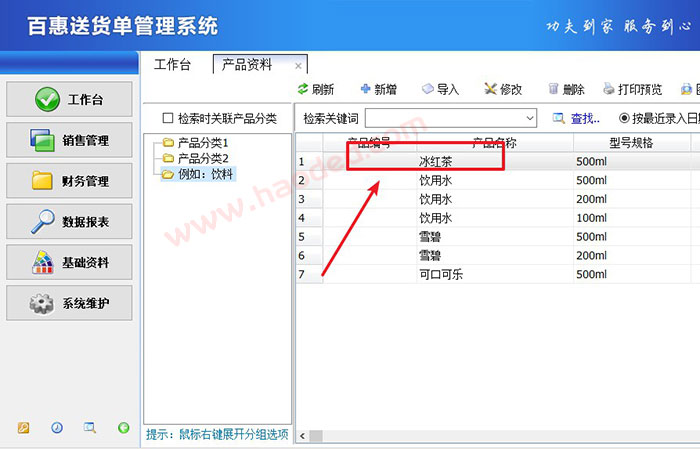Open the 检索关键词 dropdown list

[530, 118]
